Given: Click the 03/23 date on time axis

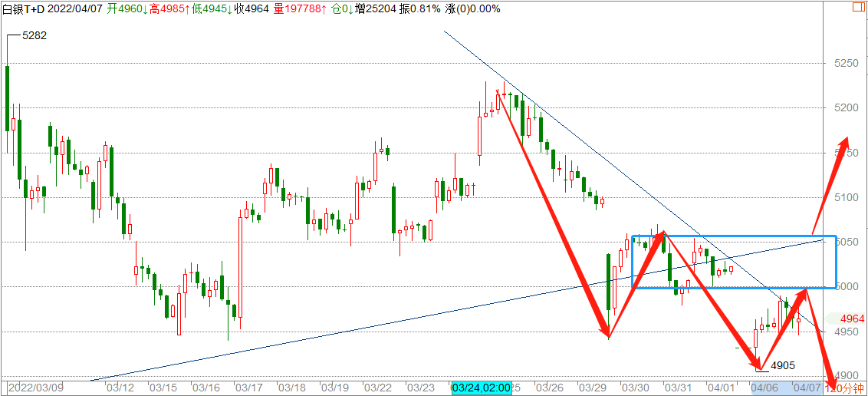Looking at the screenshot, I should point(422,387).
